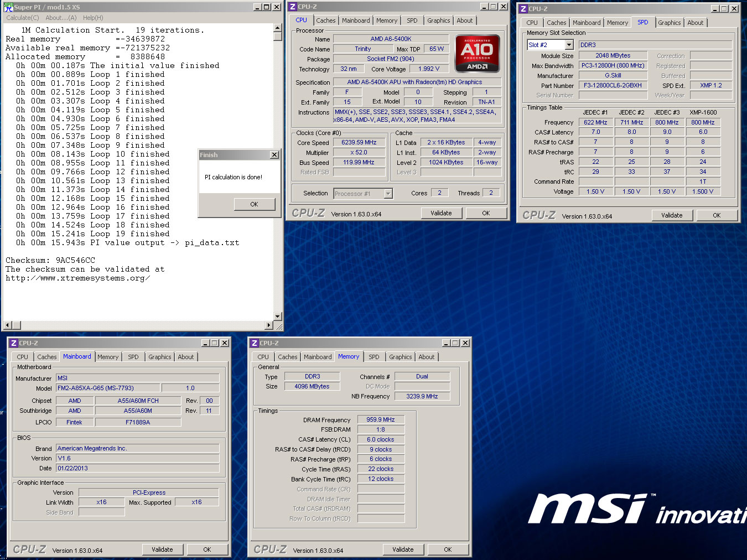747x560 pixels.
Task: Click the Checksum: 9AC546CC line
Action: point(50,260)
